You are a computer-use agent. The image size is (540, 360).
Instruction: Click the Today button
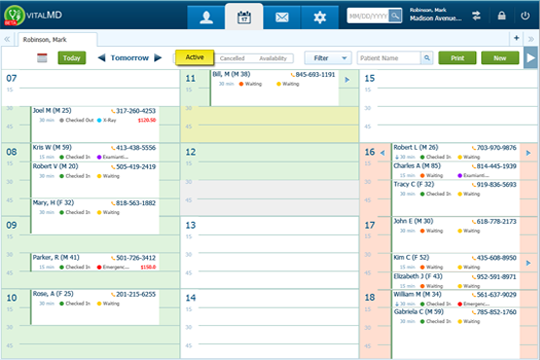click(x=72, y=58)
